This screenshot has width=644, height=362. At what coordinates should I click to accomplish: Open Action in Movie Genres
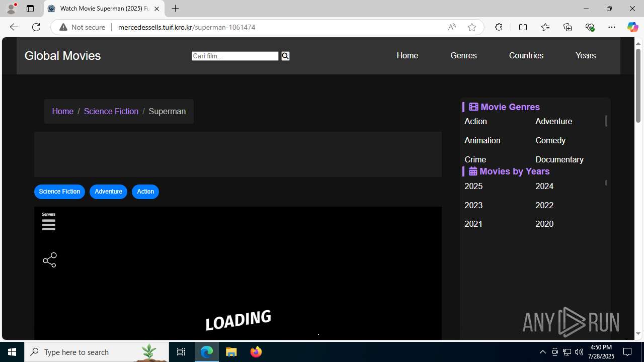click(x=475, y=121)
